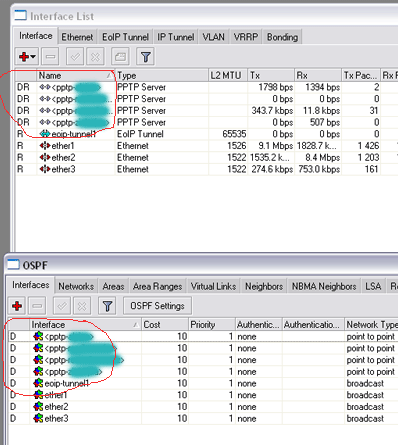Switch to the Bonding tab
398x445 pixels.
click(282, 37)
